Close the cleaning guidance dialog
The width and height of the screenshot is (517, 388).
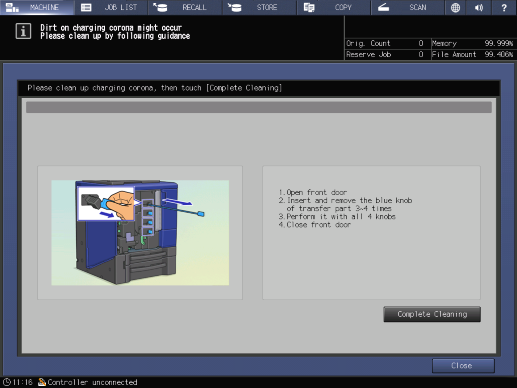463,366
